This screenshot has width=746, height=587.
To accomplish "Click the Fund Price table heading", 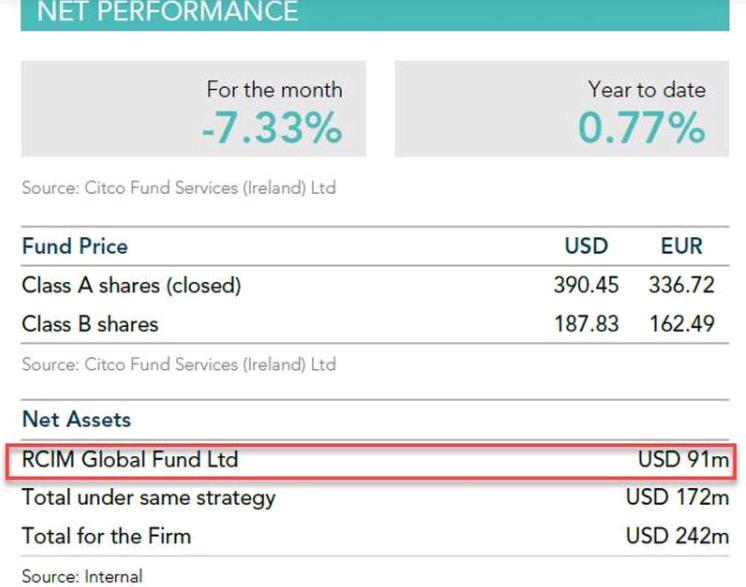I will coord(75,246).
